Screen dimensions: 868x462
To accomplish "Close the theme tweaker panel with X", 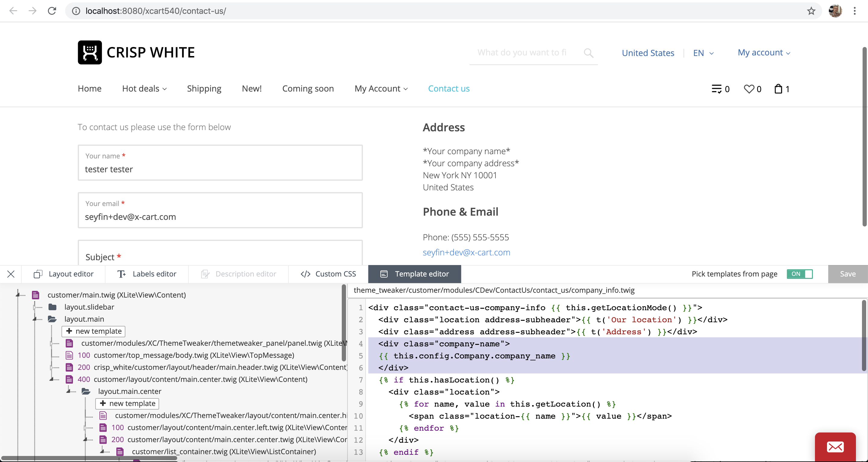I will click(11, 274).
